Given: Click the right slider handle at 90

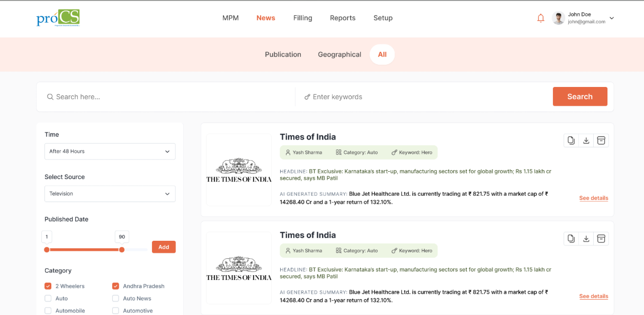Looking at the screenshot, I should (x=122, y=250).
